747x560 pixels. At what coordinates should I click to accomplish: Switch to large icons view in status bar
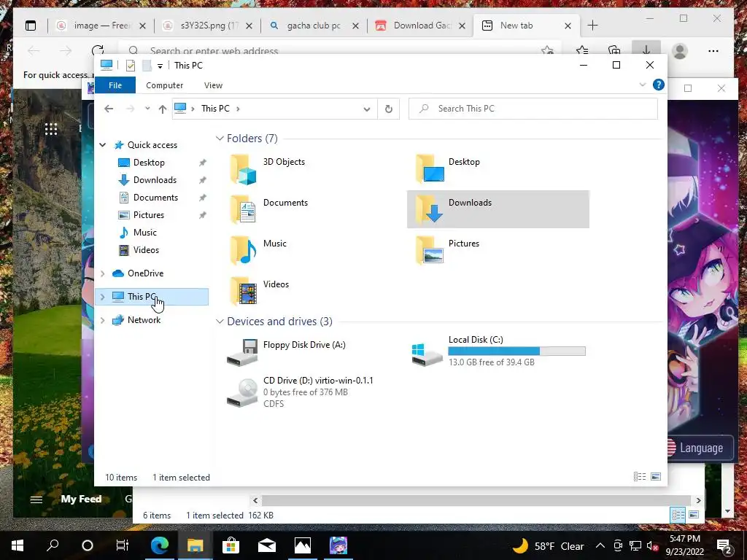click(x=656, y=477)
